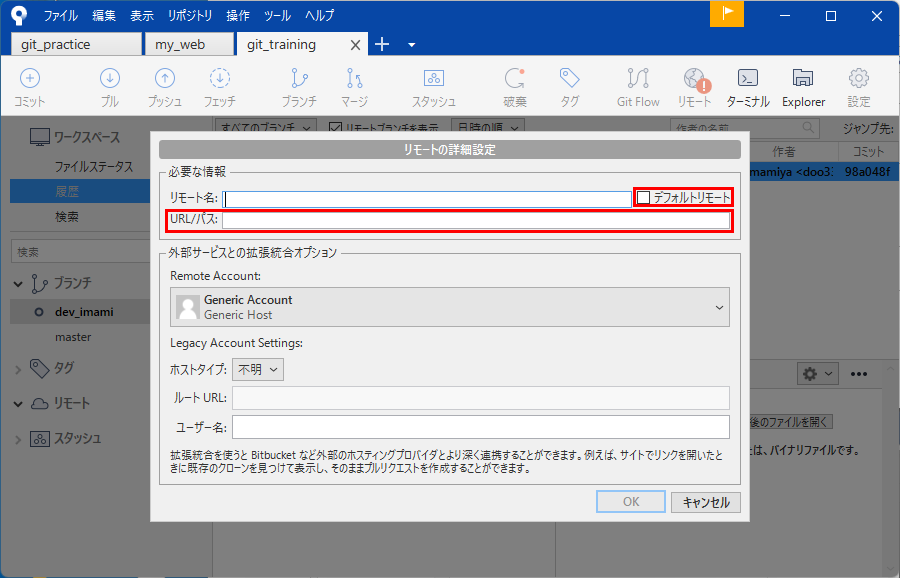
Task: Click the Pull toolbar icon
Action: pyautogui.click(x=110, y=87)
